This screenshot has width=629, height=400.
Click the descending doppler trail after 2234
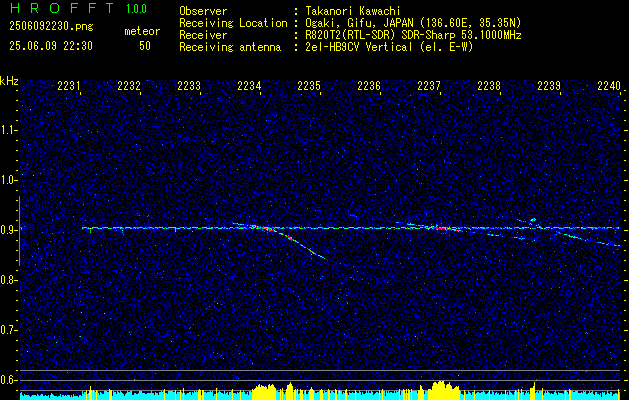coord(302,244)
